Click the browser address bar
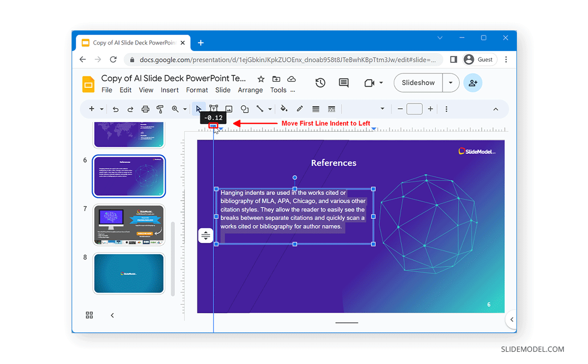The height and width of the screenshot is (364, 588). click(283, 60)
